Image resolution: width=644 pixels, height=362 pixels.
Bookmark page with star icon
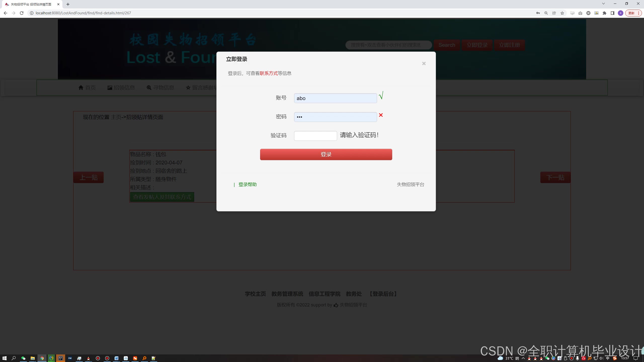(562, 13)
